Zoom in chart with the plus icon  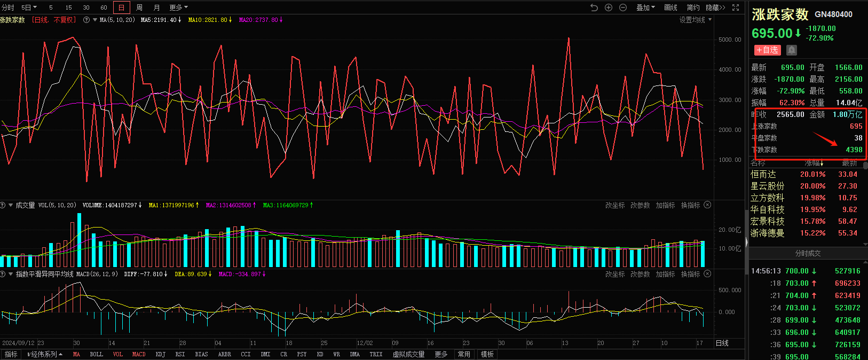click(x=609, y=7)
